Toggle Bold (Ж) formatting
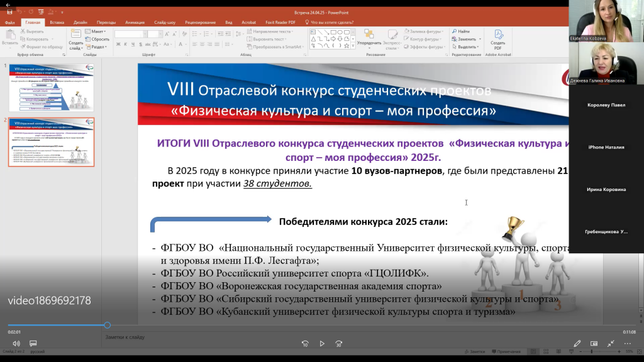Viewport: 644px width, 362px height. [118, 44]
